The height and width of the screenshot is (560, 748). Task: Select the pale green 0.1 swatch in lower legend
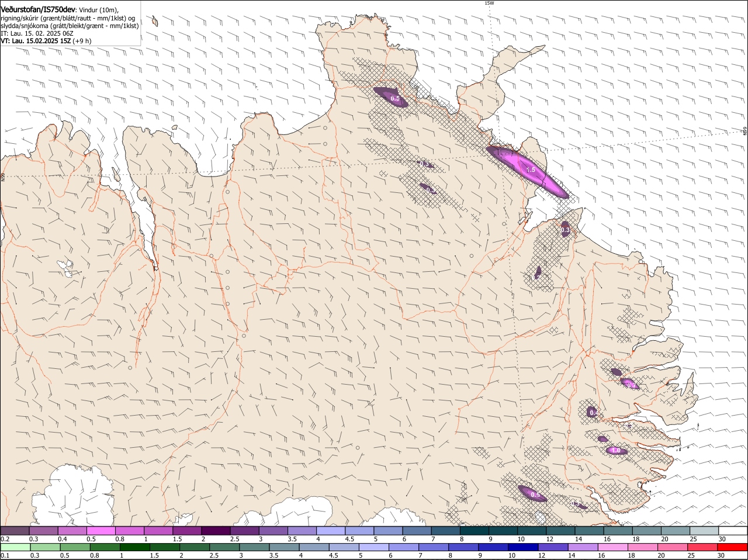(16, 547)
